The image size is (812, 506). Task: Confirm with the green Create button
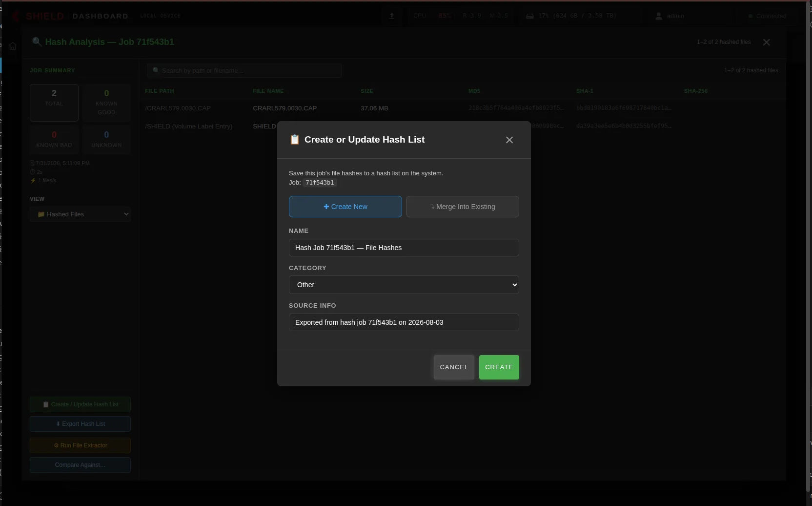(x=499, y=367)
